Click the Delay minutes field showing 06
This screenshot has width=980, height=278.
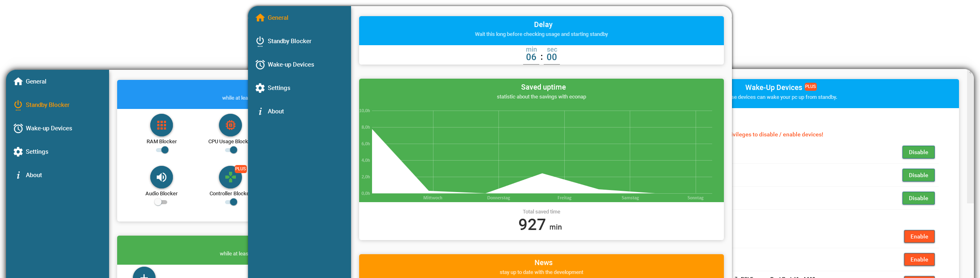coord(531,57)
